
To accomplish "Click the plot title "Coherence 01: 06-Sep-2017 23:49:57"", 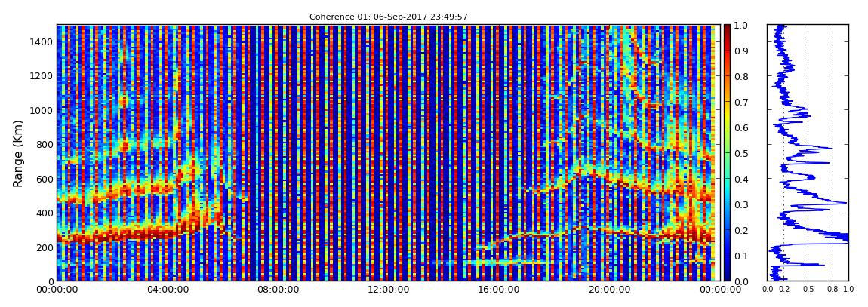I will (389, 17).
